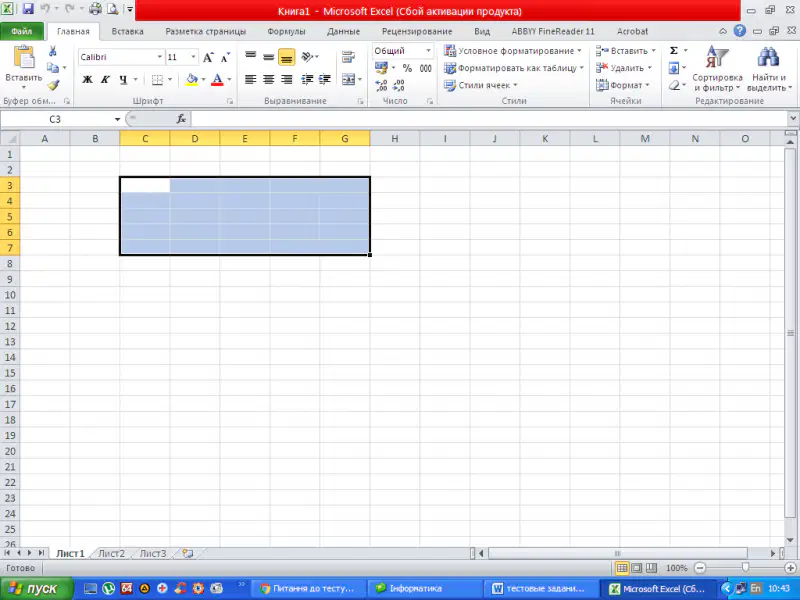Click the Cut scissors icon

[x=53, y=51]
